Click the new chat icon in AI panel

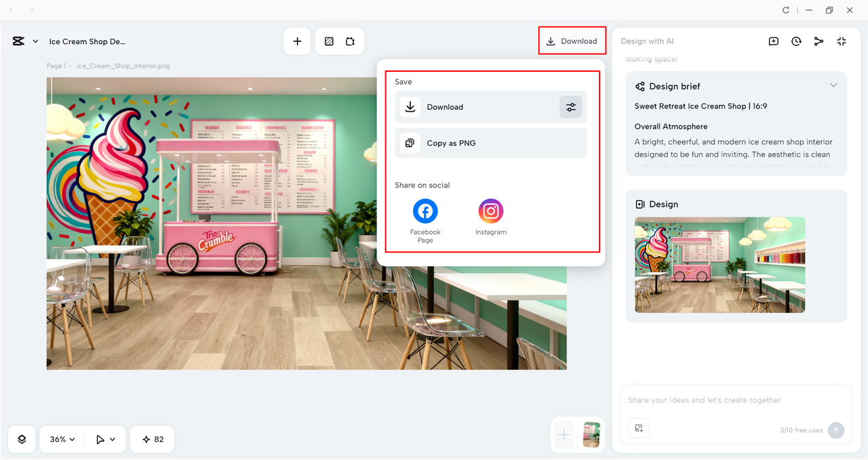coord(774,41)
